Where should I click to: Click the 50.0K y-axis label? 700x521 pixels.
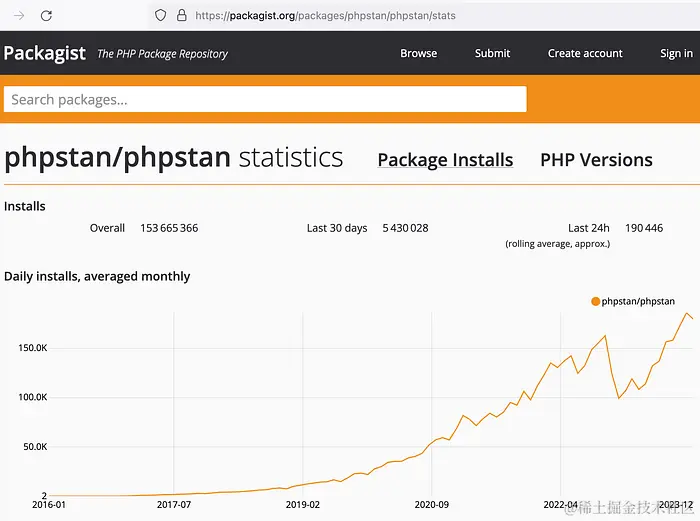(x=35, y=446)
